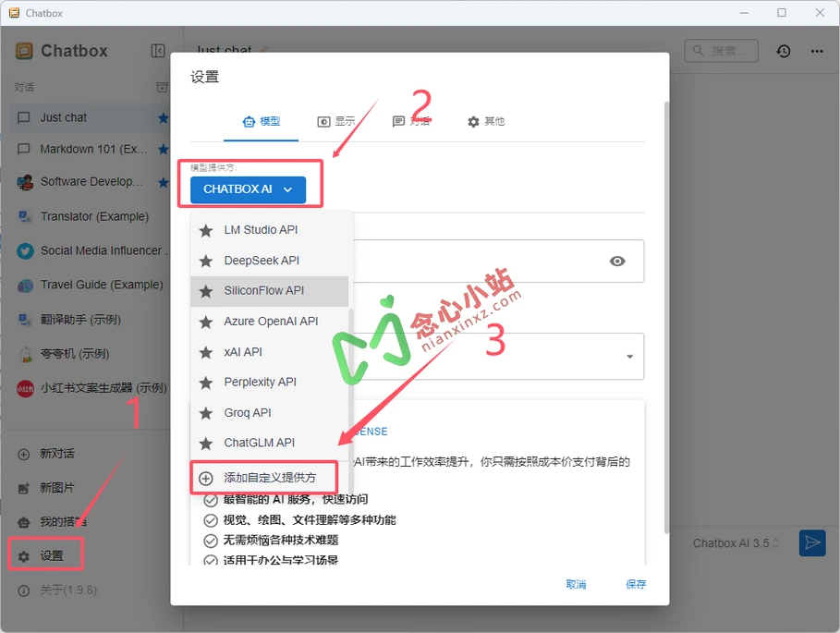The height and width of the screenshot is (633, 840).
Task: Switch to the 其他 settings tab
Action: (x=486, y=121)
